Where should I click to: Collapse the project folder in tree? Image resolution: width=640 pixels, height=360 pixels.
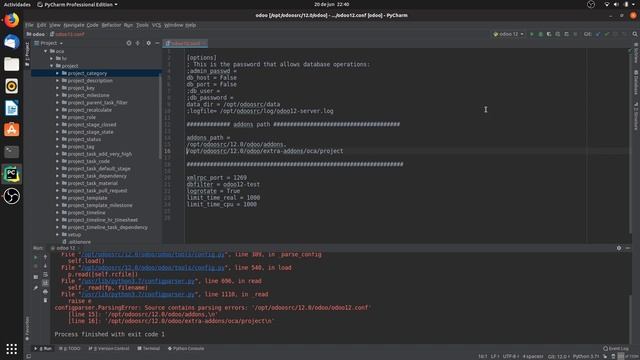click(x=52, y=66)
